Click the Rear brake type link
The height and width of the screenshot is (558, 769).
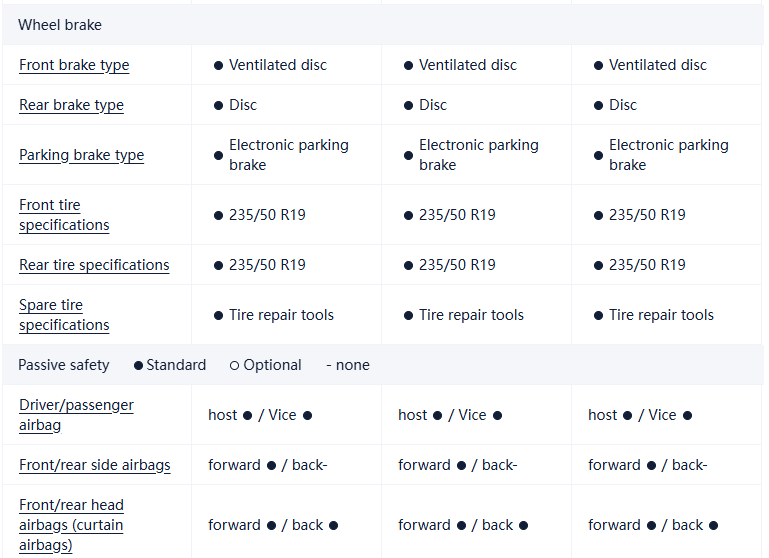click(71, 105)
